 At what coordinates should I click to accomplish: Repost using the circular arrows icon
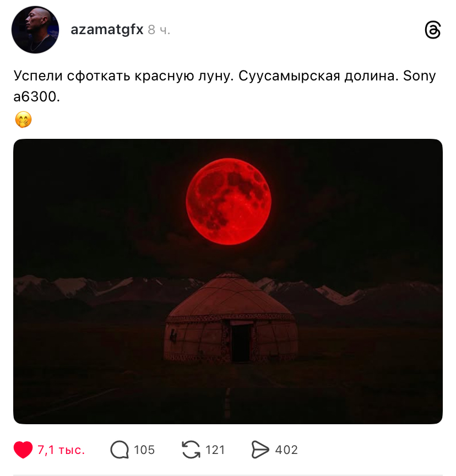(191, 450)
